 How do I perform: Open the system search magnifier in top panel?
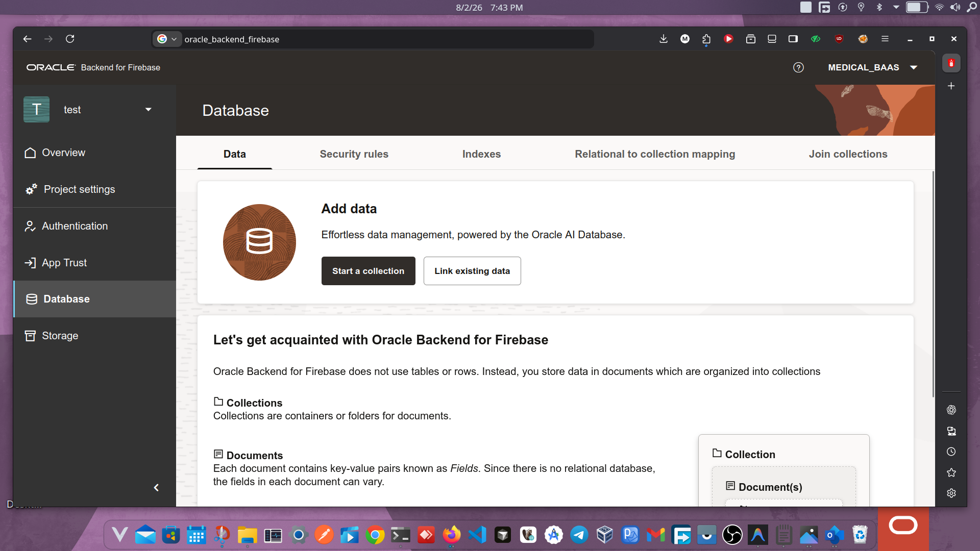pos(972,7)
